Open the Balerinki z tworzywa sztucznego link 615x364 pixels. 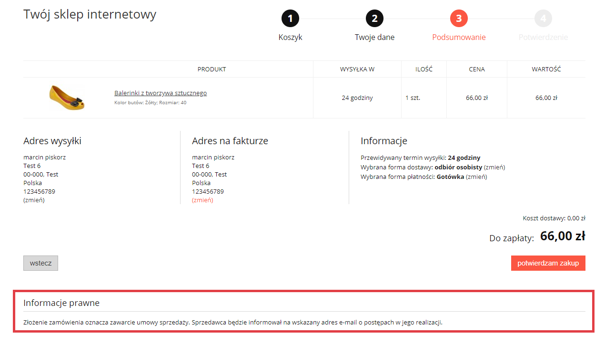click(161, 93)
